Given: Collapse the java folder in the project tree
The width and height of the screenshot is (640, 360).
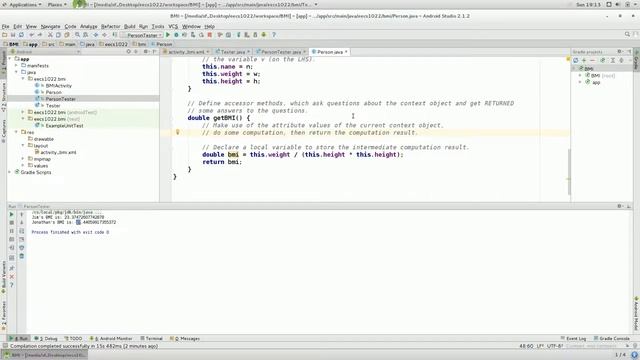Looking at the screenshot, I should pyautogui.click(x=17, y=72).
